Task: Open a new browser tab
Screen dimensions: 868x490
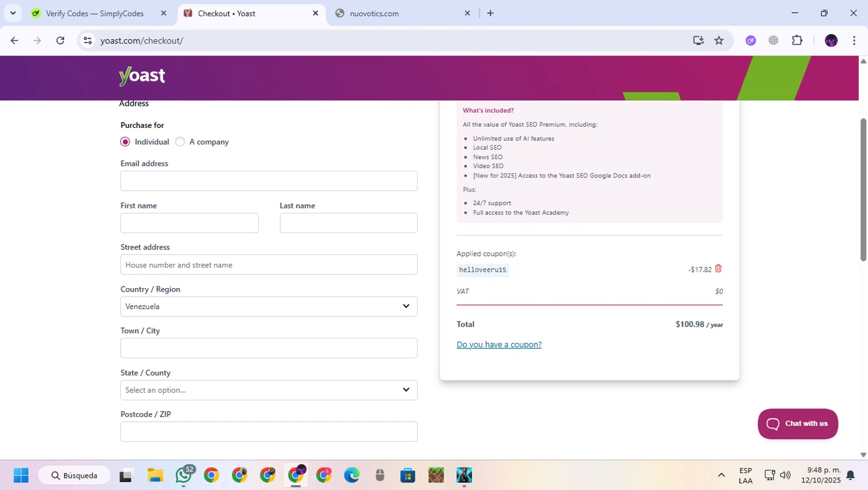Action: pos(490,13)
